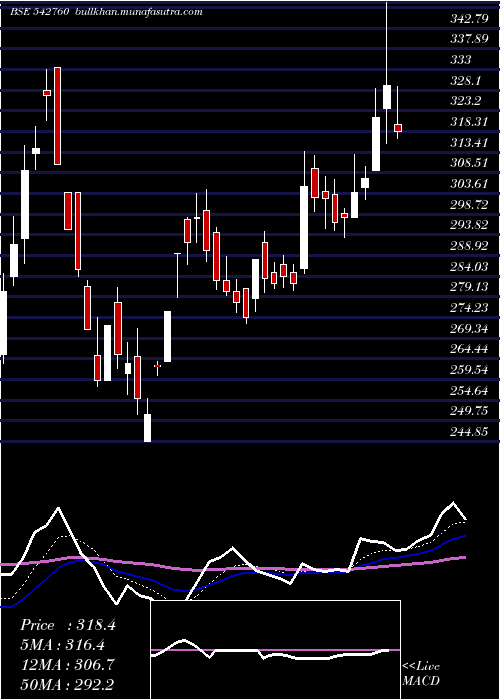Select the 244.85 price level label
The height and width of the screenshot is (700, 500).
pyautogui.click(x=469, y=432)
